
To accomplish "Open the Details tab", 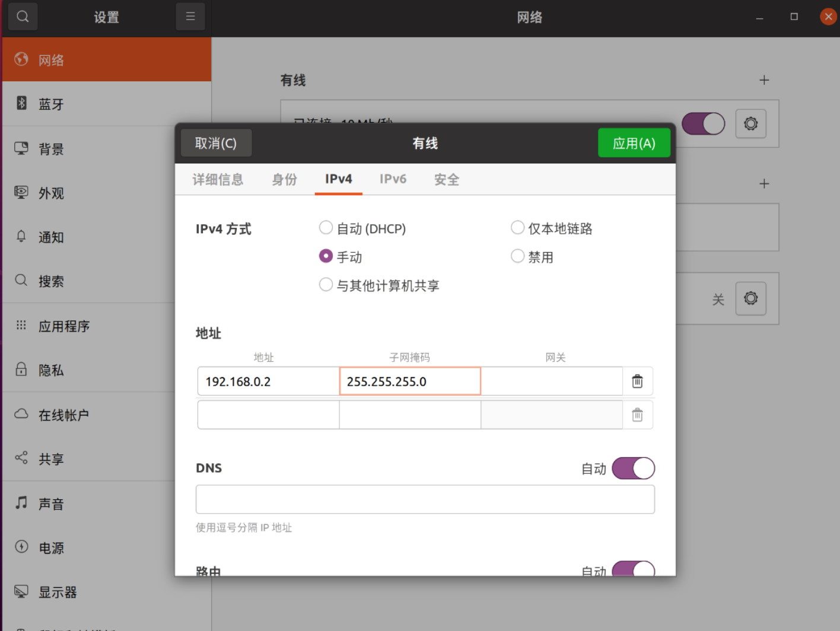I will click(218, 179).
